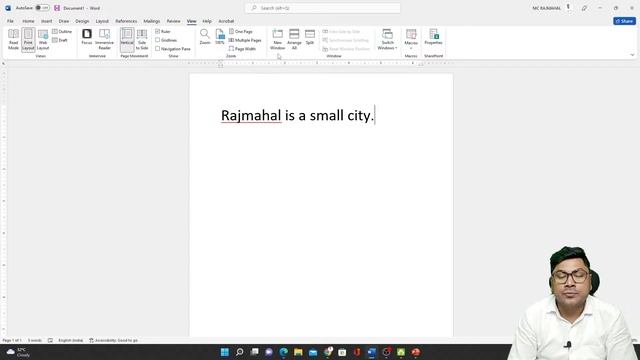Click the Share button
This screenshot has height=360, width=640.
[x=624, y=21]
